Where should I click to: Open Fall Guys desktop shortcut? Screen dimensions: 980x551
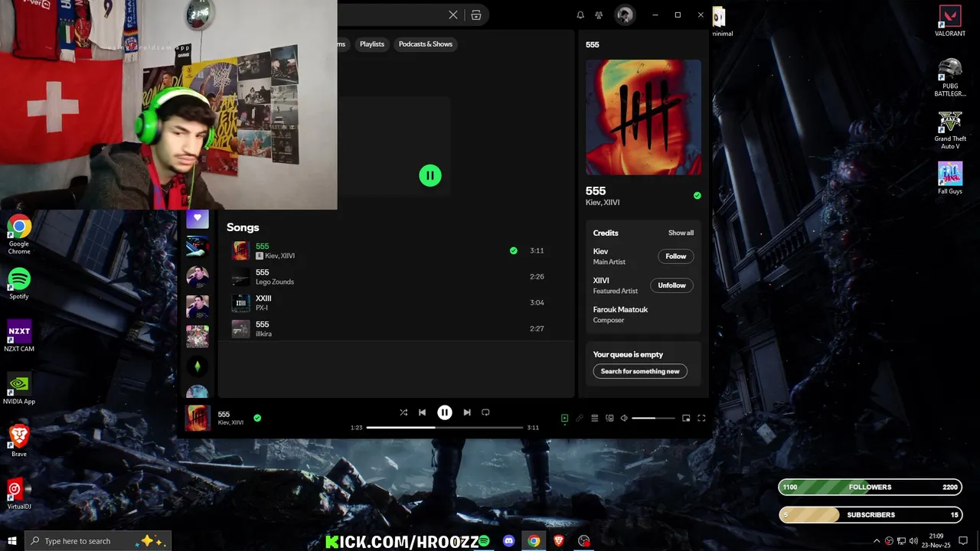[950, 178]
